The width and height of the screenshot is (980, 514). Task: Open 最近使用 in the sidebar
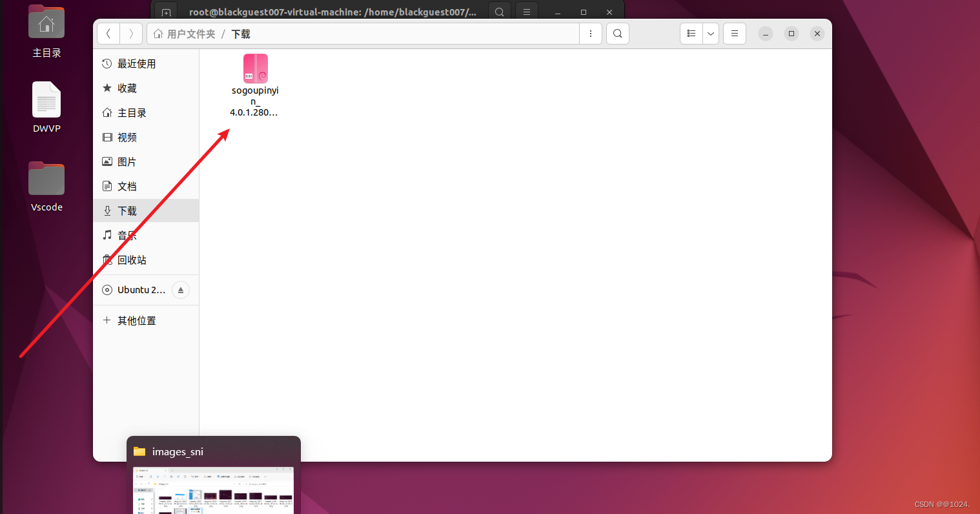click(x=146, y=63)
